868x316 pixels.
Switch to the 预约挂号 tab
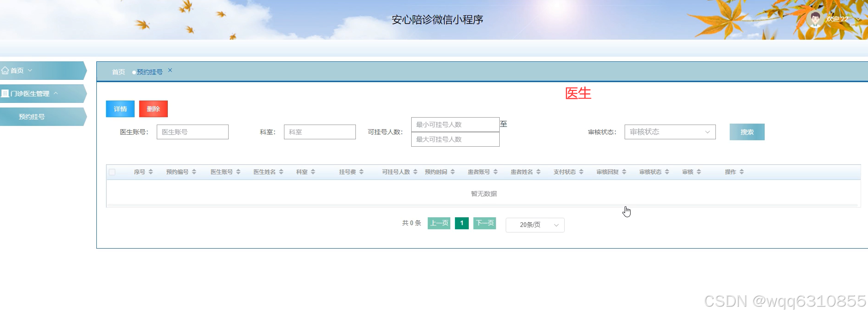(149, 72)
